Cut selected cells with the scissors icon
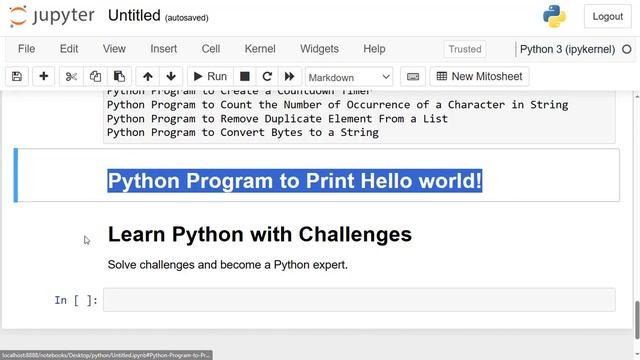Image resolution: width=640 pixels, height=360 pixels. tap(71, 76)
